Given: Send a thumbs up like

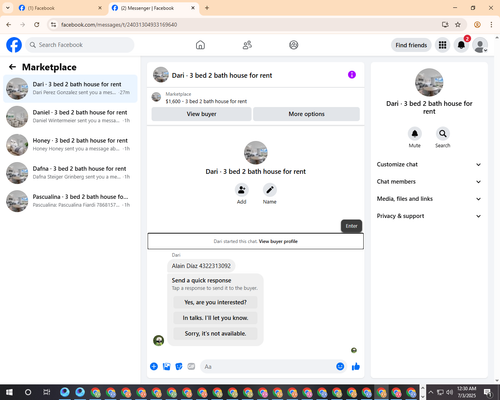Looking at the screenshot, I should 356,366.
